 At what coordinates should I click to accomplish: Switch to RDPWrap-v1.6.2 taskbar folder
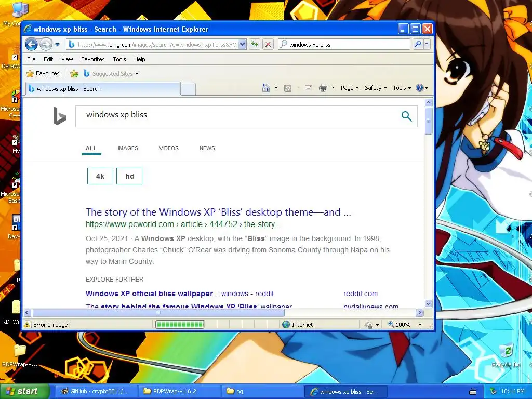180,391
